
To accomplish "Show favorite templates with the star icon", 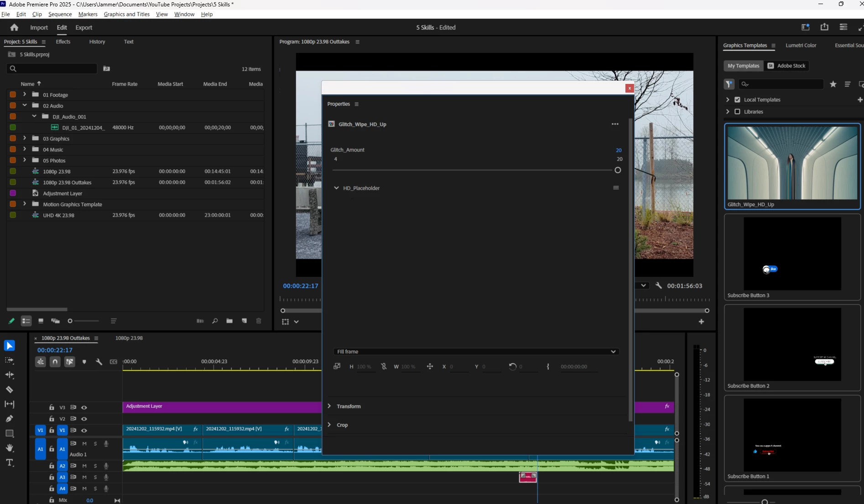I will coord(833,84).
